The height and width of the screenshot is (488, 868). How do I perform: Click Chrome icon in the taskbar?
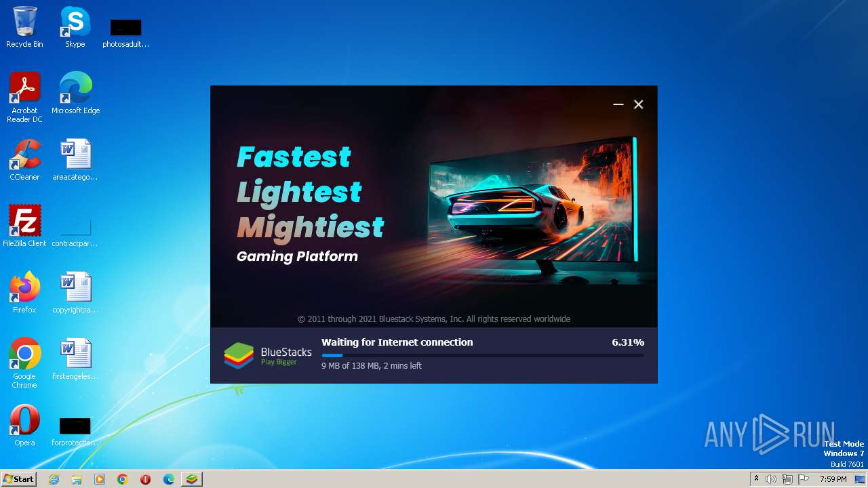click(x=123, y=479)
